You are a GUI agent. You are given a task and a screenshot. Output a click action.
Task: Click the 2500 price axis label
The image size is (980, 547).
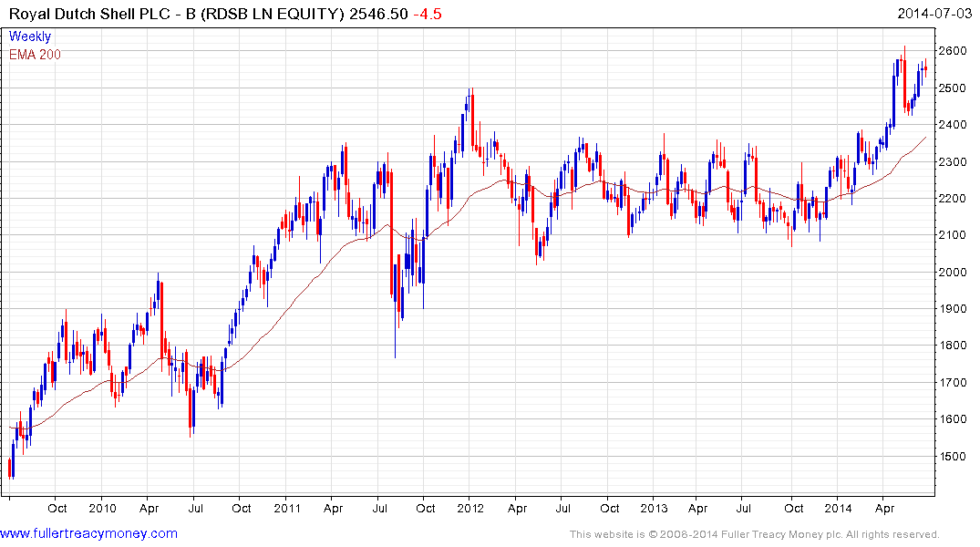tap(953, 88)
